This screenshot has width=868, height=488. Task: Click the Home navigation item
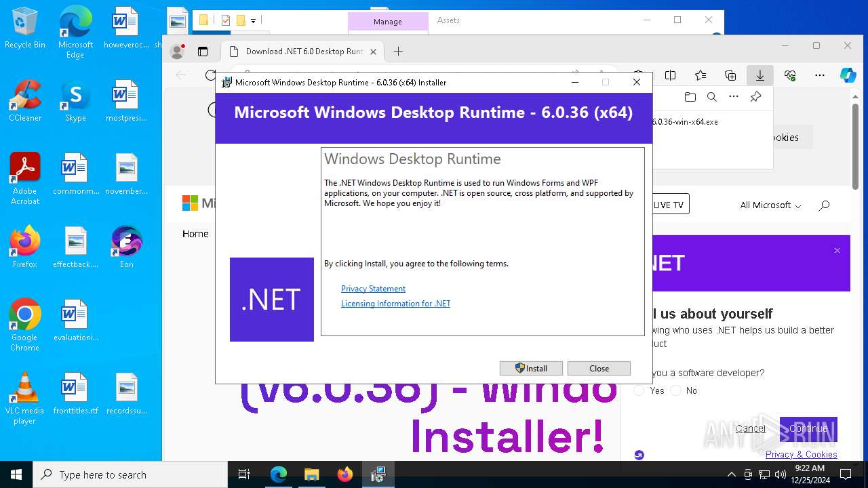[x=195, y=234]
